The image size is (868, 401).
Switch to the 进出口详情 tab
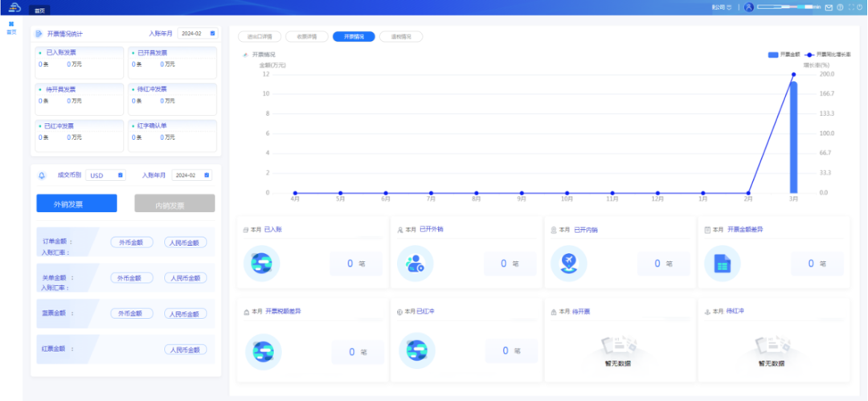point(260,36)
